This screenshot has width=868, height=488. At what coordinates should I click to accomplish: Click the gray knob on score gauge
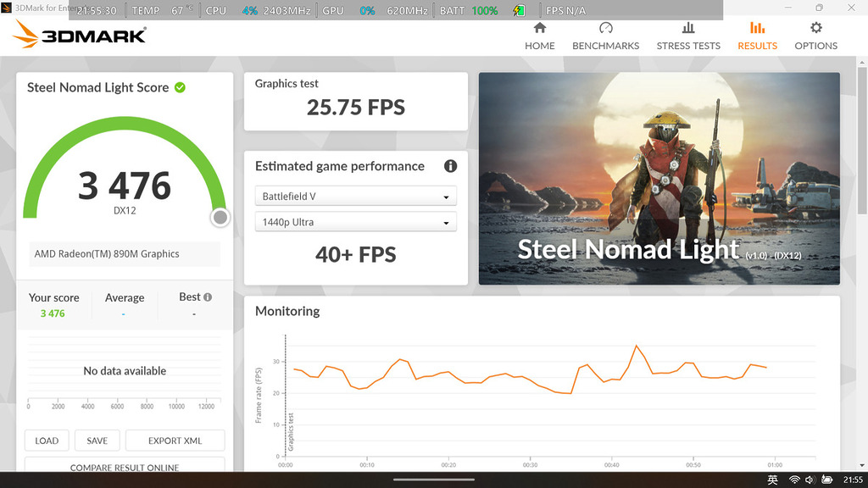tap(220, 218)
